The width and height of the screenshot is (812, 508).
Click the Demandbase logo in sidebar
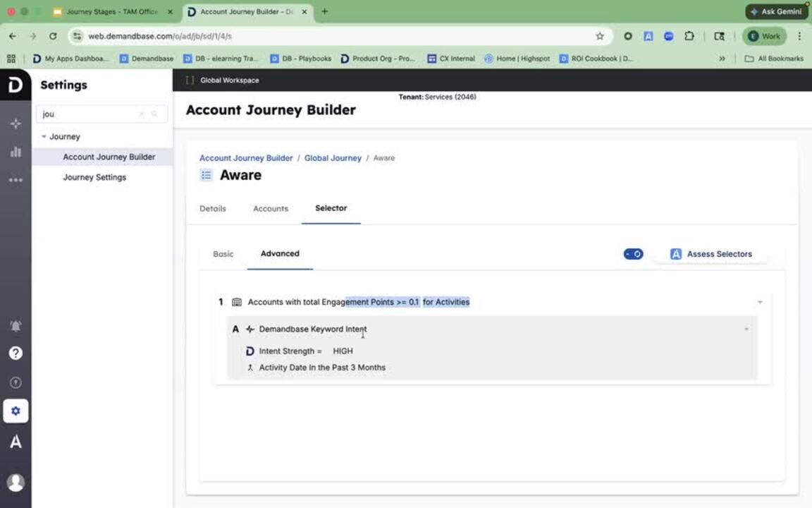pos(16,85)
